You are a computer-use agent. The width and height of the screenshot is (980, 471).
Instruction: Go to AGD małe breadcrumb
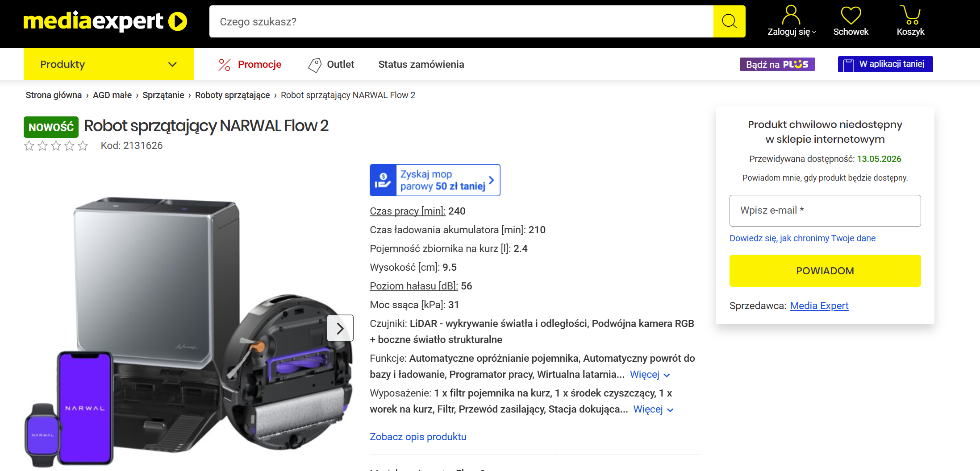click(x=112, y=95)
